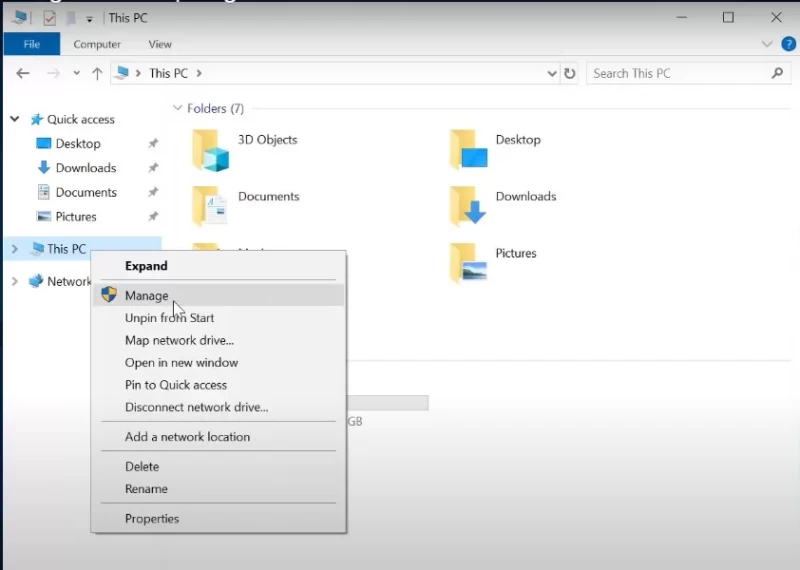Choose Add a network location

pos(218,437)
